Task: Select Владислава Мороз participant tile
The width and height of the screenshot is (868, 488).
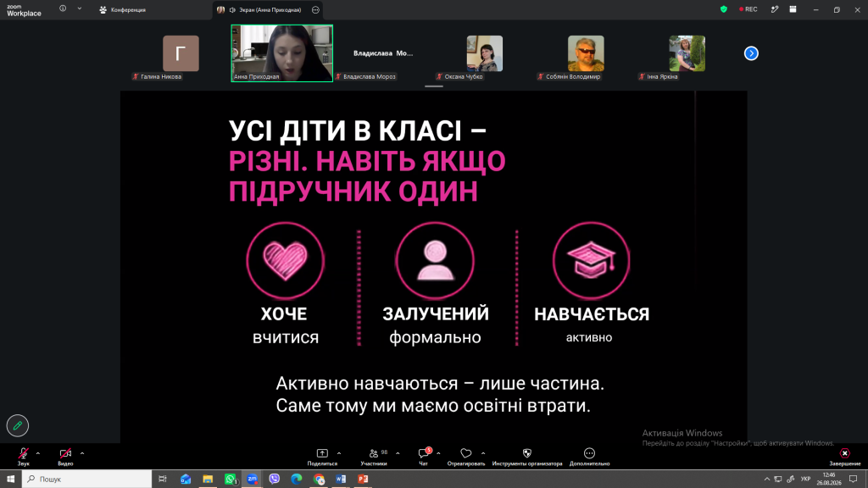Action: [x=383, y=53]
